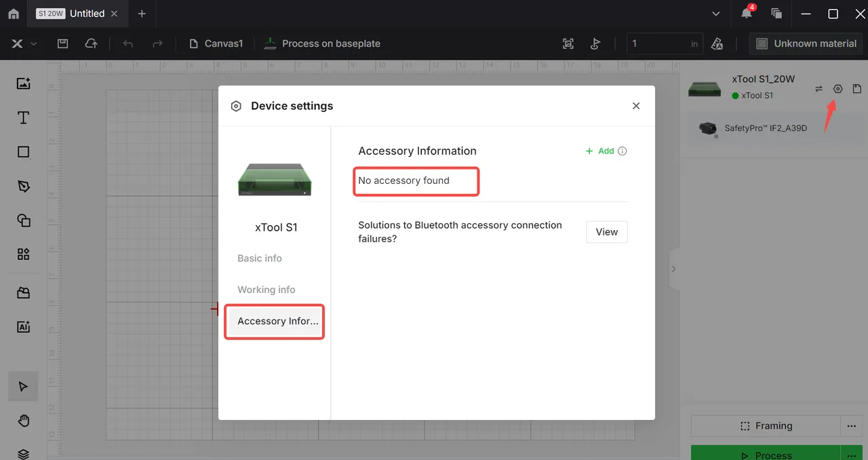Save the project with the disk icon

pyautogui.click(x=62, y=43)
